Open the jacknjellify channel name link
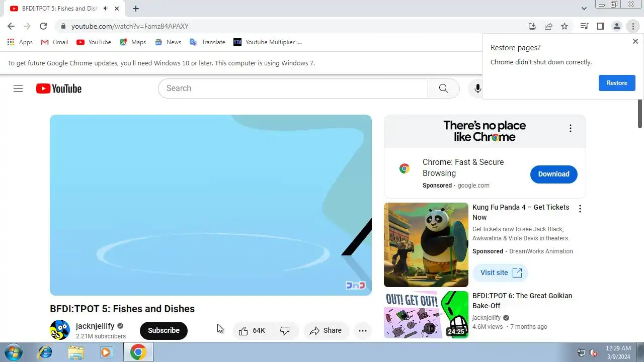The width and height of the screenshot is (644, 362). (95, 326)
